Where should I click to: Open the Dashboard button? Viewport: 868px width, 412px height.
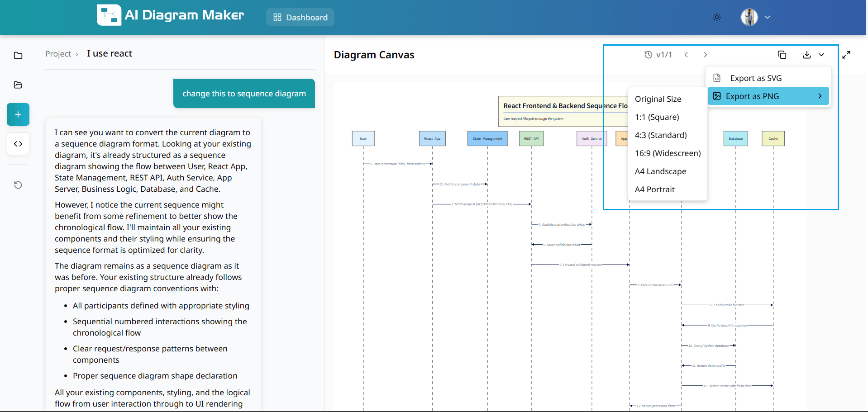tap(300, 17)
